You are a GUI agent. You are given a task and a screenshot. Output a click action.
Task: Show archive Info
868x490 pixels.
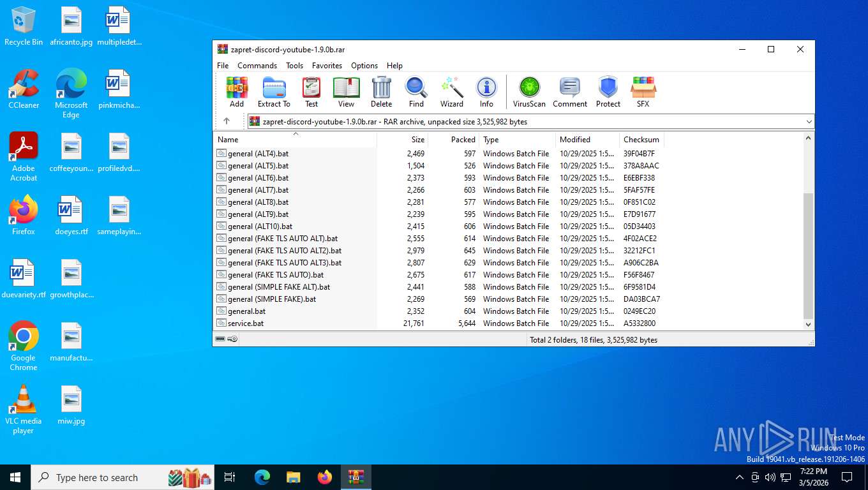pos(486,92)
